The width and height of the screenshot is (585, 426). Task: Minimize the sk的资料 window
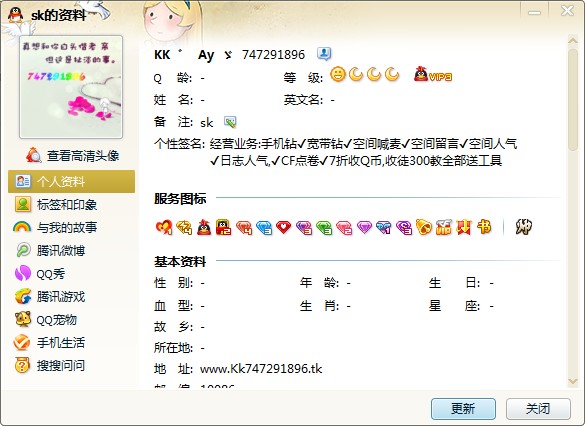(534, 12)
